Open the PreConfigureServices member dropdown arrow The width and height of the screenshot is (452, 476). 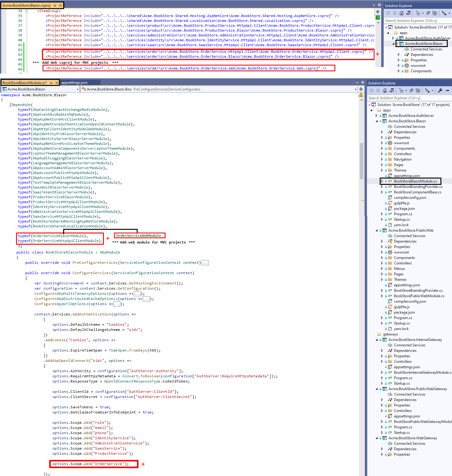point(355,89)
